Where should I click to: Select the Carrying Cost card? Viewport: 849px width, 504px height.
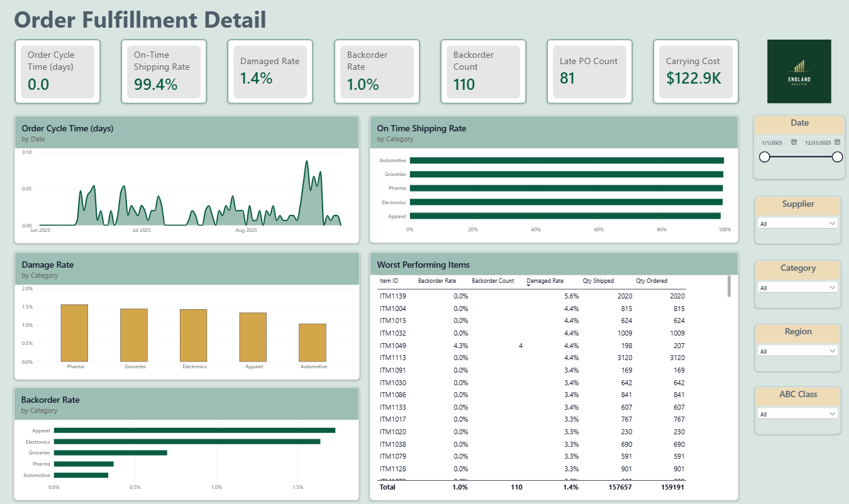[x=696, y=71]
